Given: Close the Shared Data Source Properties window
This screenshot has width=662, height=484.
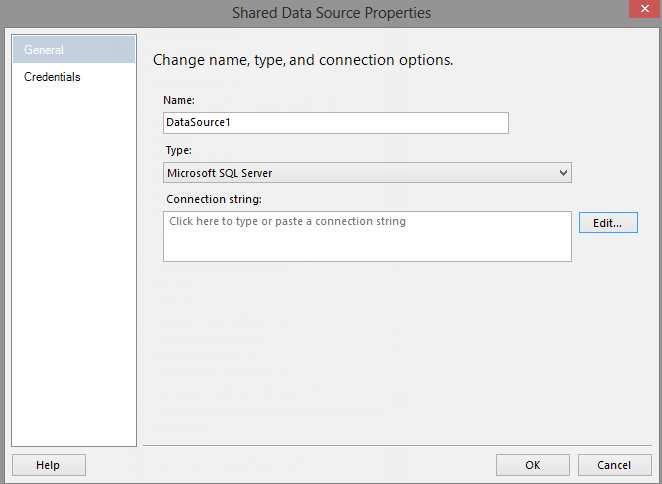Looking at the screenshot, I should coord(644,9).
